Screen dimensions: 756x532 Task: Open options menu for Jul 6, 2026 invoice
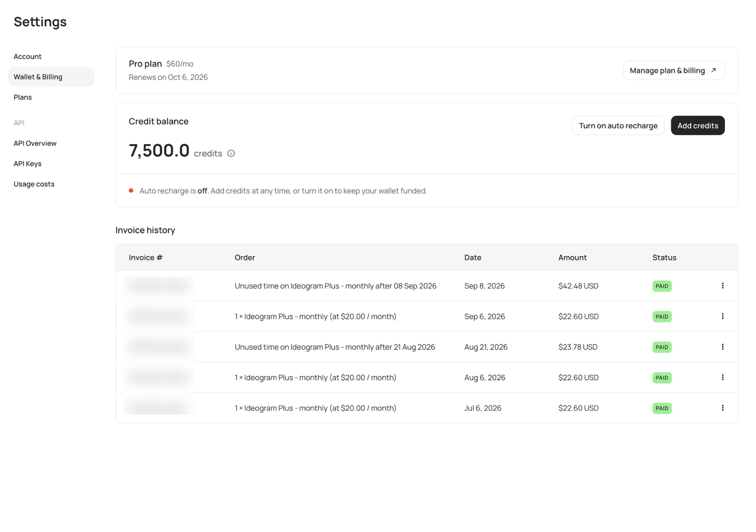pos(722,408)
